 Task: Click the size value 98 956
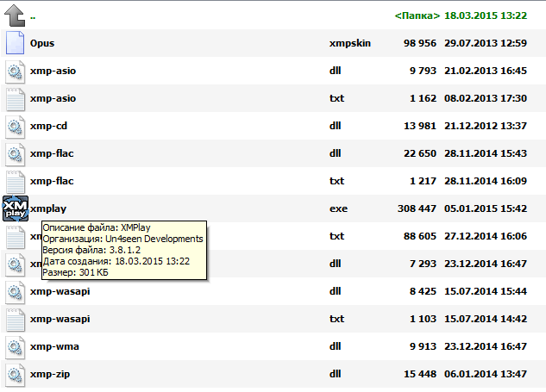click(x=420, y=43)
